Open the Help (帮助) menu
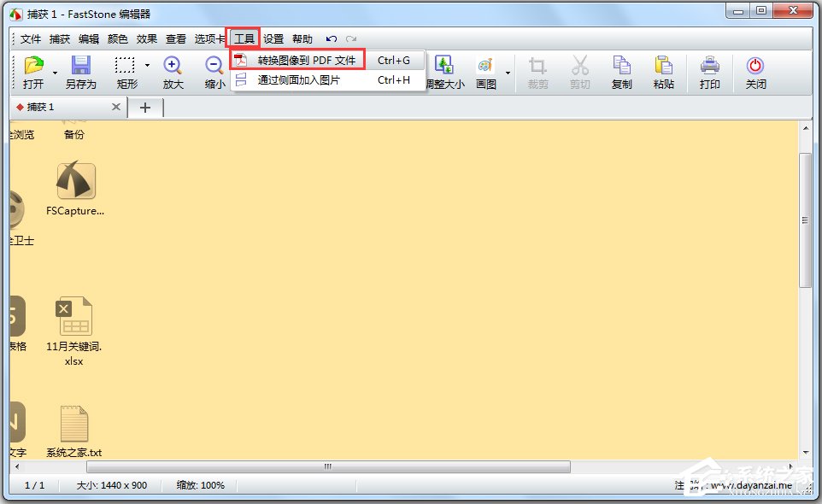Viewport: 822px width, 504px height. [302, 38]
